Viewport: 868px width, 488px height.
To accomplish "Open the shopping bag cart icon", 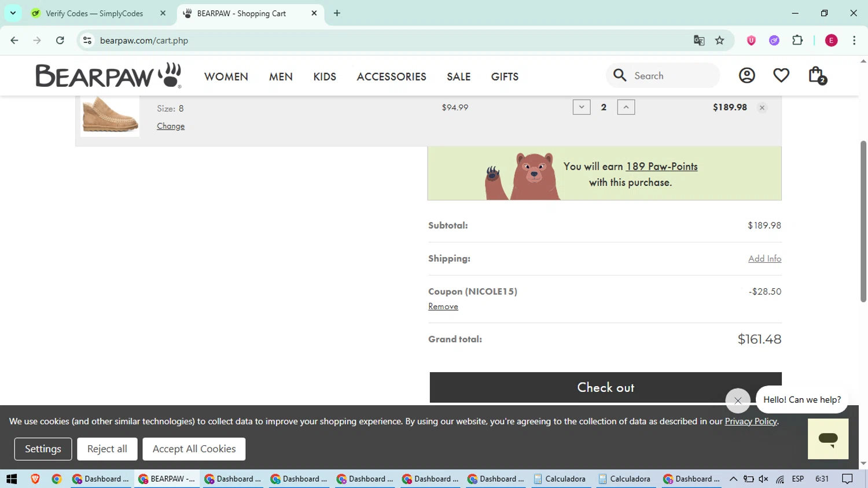I will [817, 75].
